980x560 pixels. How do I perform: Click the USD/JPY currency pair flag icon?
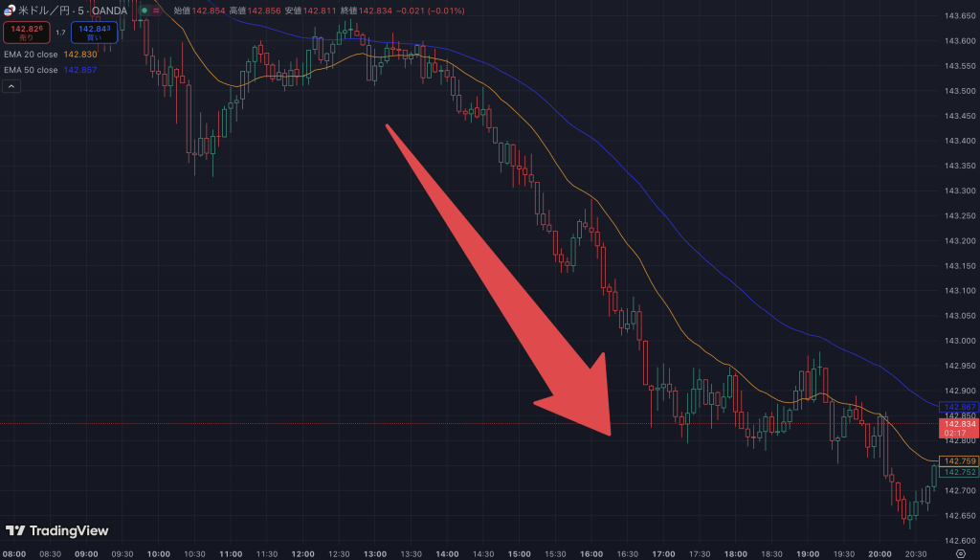pyautogui.click(x=10, y=11)
